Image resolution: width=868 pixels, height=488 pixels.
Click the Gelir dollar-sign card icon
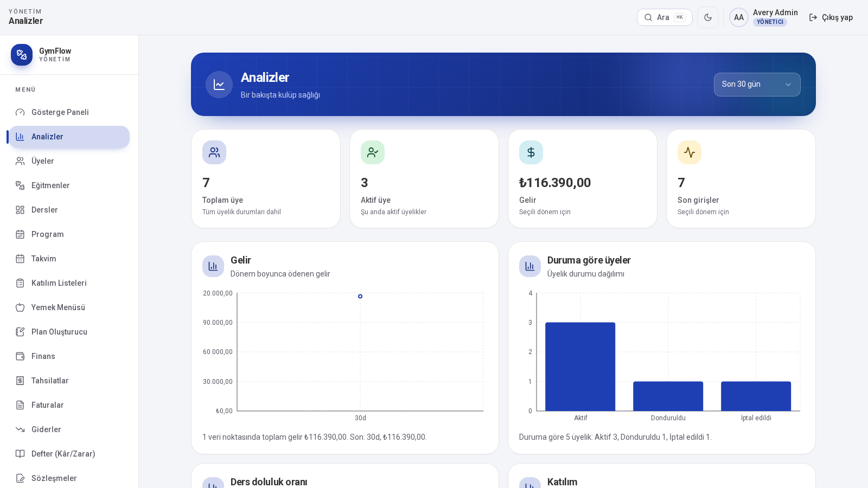pyautogui.click(x=531, y=152)
